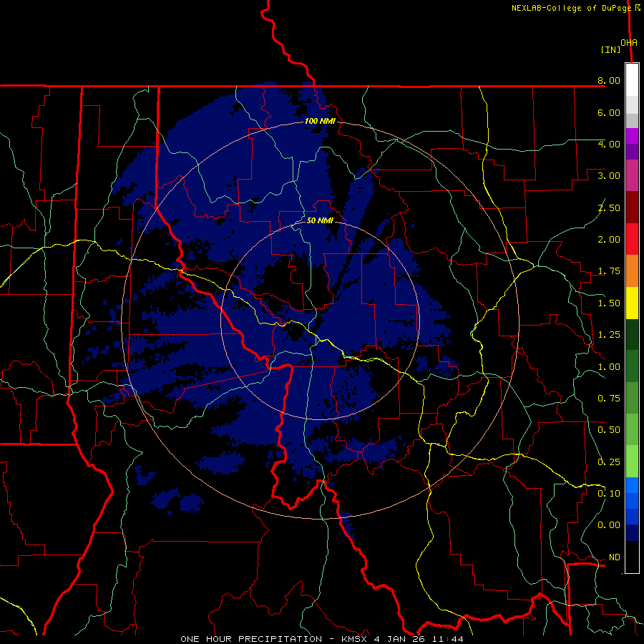Click the 1.25 legend value
Viewport: 644px width, 644px height.
(x=609, y=335)
